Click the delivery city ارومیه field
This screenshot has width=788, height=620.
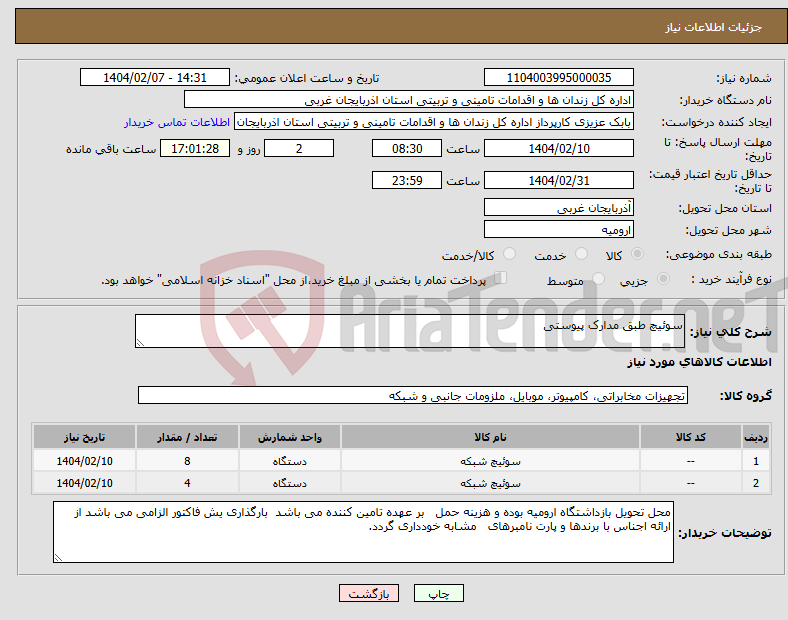[558, 229]
